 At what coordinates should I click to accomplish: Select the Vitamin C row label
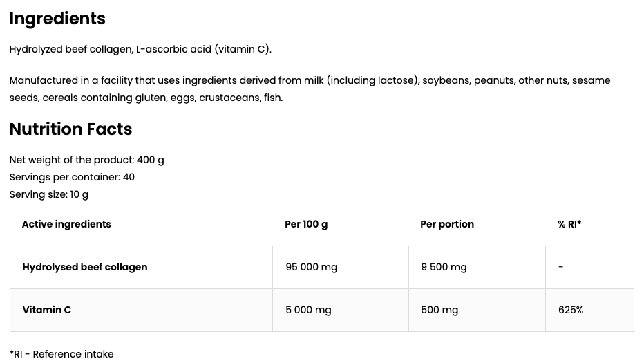(x=47, y=310)
